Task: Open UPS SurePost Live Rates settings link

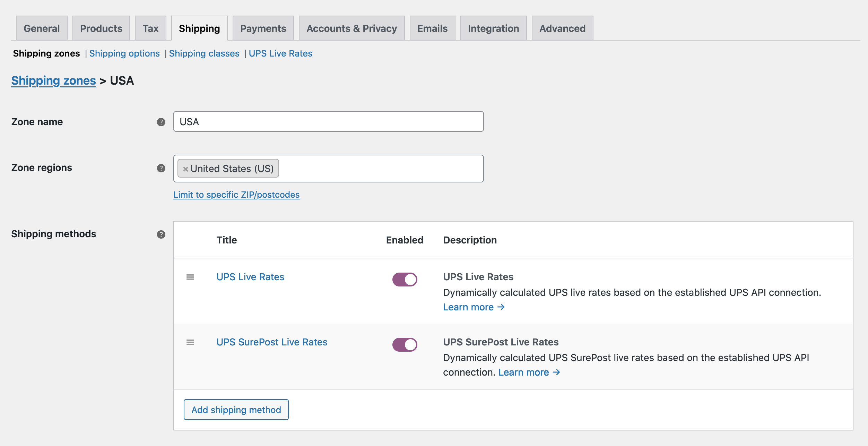Action: point(272,342)
